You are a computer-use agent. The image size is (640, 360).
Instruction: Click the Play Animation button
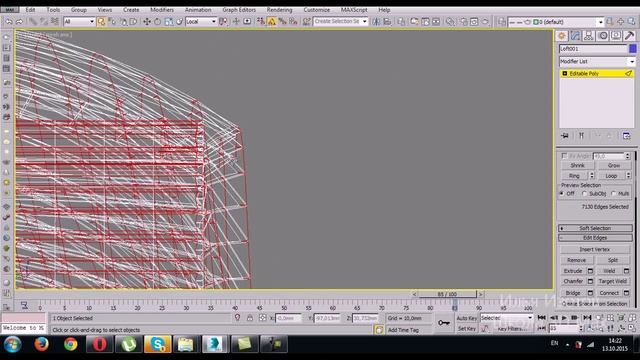[x=564, y=318]
